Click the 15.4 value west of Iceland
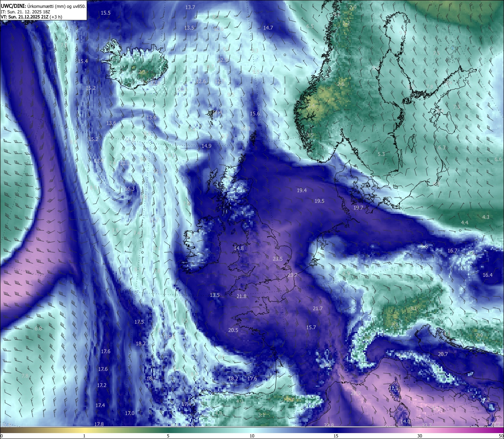 83,61
